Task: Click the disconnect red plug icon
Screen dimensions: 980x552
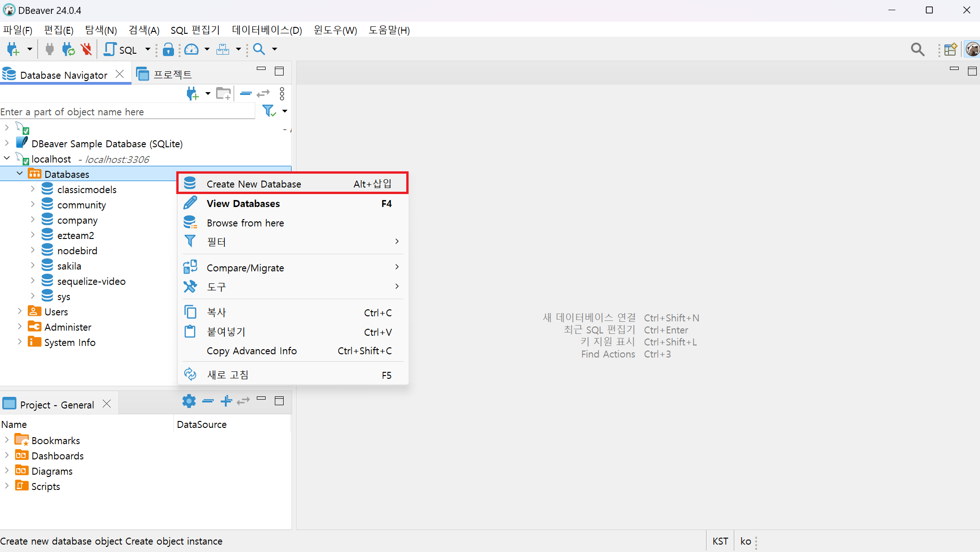Action: [x=86, y=49]
